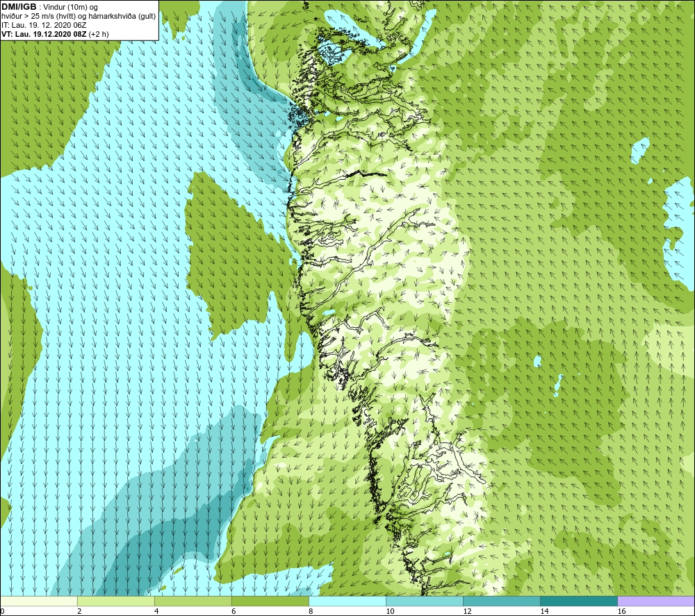Click the scale label '14'
The width and height of the screenshot is (695, 616).
pyautogui.click(x=544, y=611)
